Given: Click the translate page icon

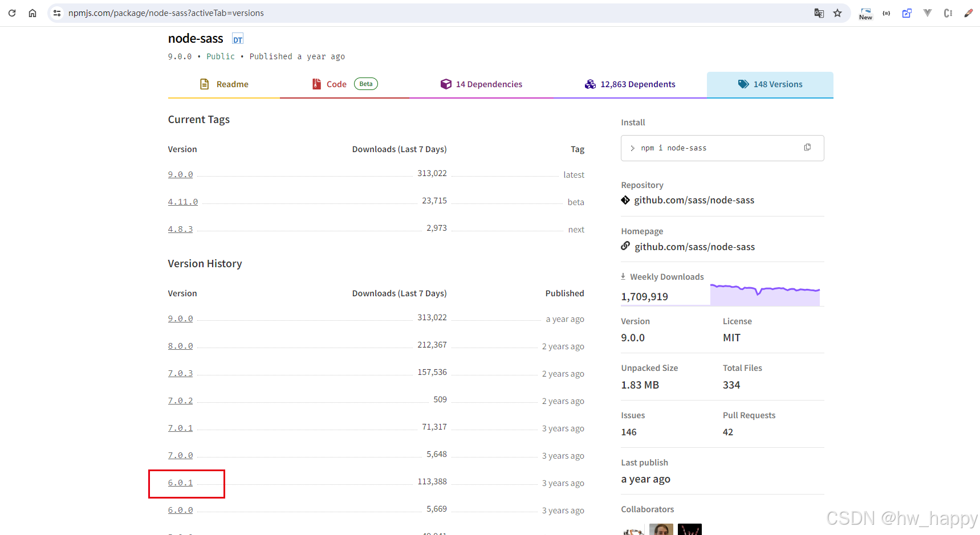Looking at the screenshot, I should [819, 13].
